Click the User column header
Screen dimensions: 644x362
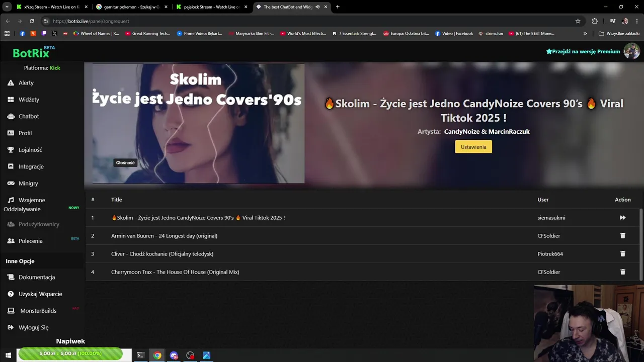[x=543, y=200]
